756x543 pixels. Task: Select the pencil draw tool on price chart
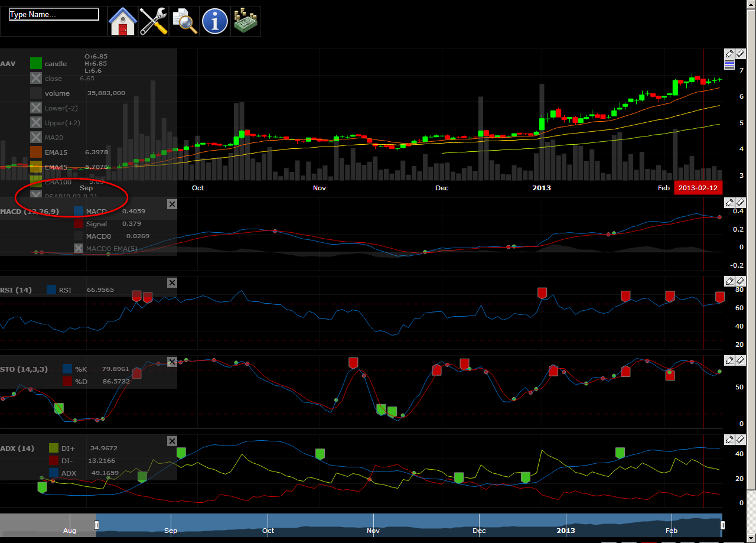tap(729, 54)
